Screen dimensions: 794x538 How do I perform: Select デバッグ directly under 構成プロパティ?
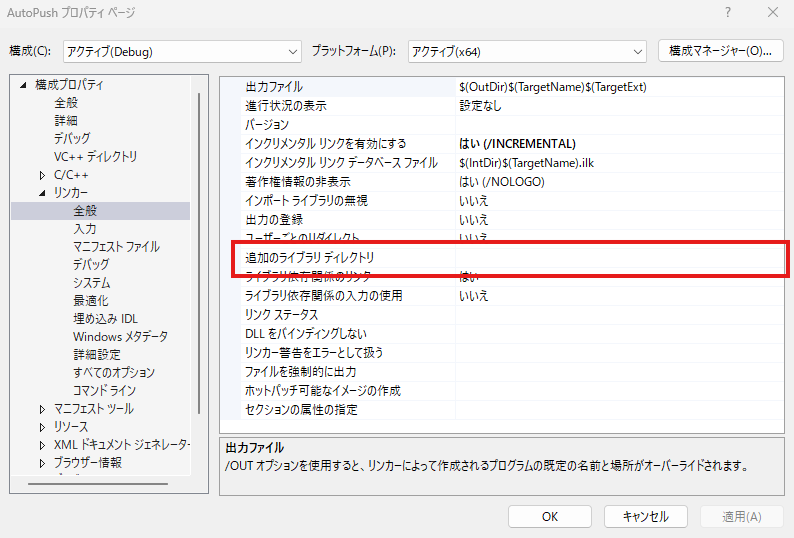tap(72, 138)
